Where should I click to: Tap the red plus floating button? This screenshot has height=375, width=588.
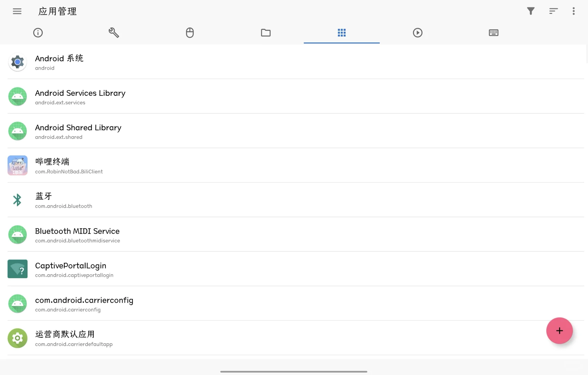(x=560, y=331)
